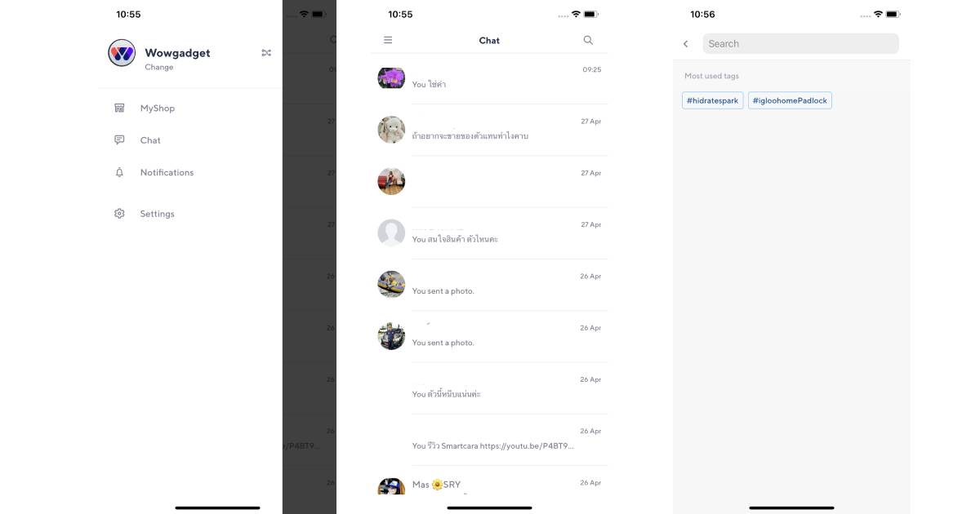Image resolution: width=980 pixels, height=514 pixels.
Task: Open the hamburger menu in Chat
Action: tap(388, 40)
